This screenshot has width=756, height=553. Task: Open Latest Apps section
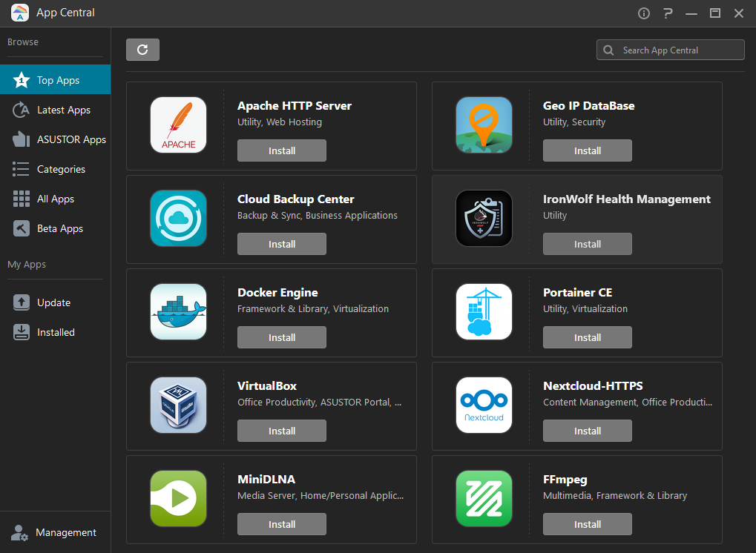[56, 110]
